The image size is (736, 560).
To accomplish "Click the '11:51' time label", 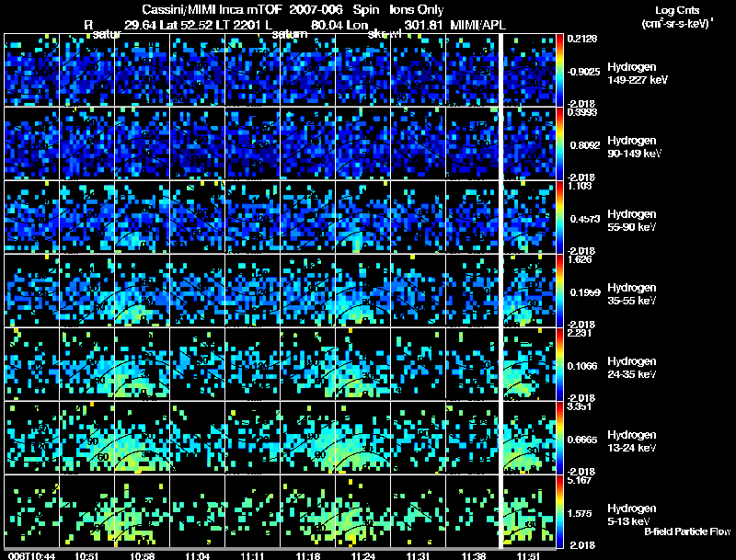I will pos(528,556).
